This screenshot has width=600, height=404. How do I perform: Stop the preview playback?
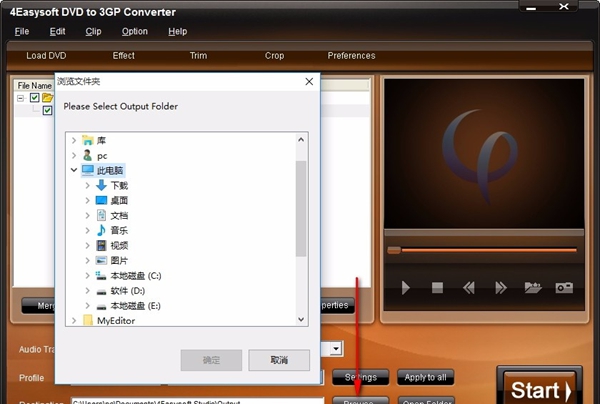point(437,287)
